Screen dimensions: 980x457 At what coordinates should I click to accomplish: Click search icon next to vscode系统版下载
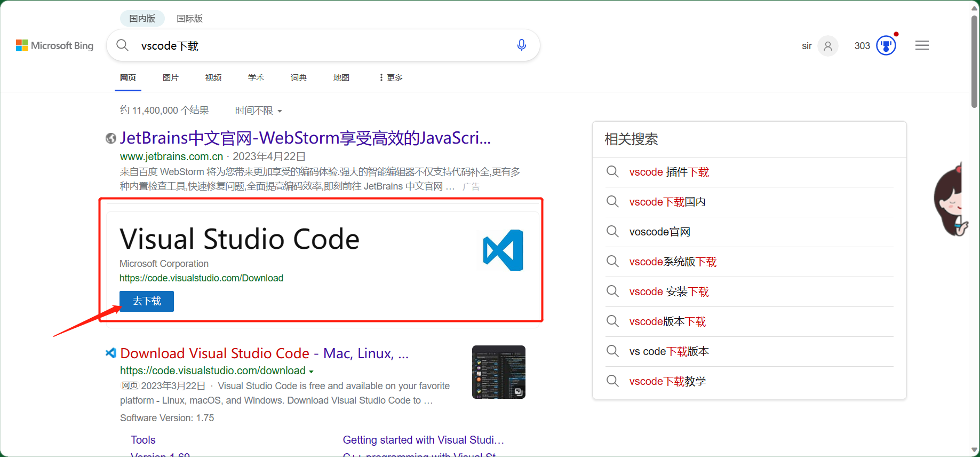click(612, 262)
